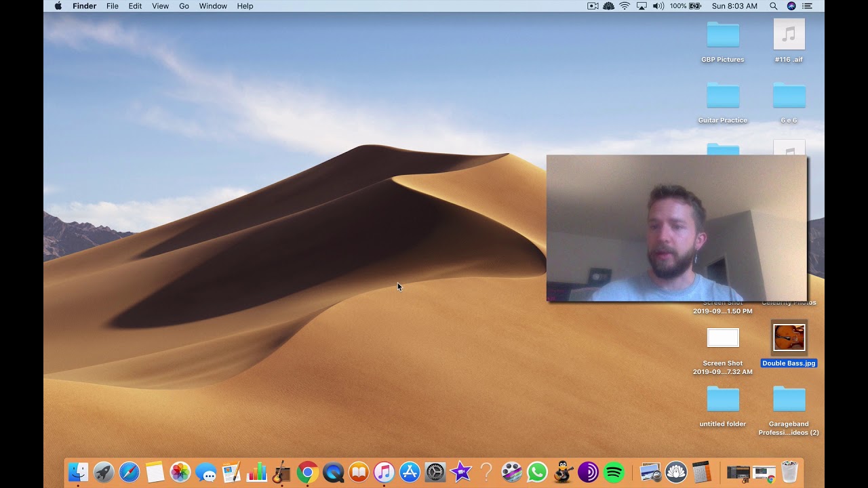Viewport: 868px width, 488px height.
Task: Open the film clapper app in dock
Action: pos(511,472)
